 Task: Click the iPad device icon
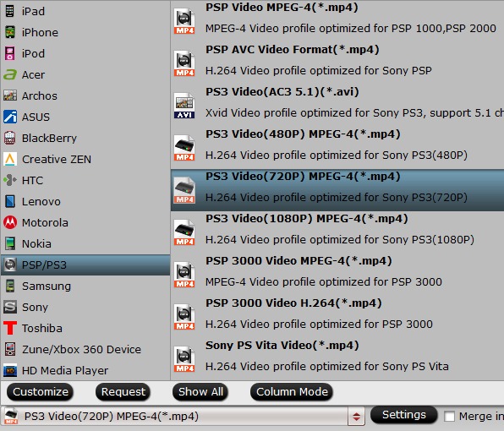[9, 11]
